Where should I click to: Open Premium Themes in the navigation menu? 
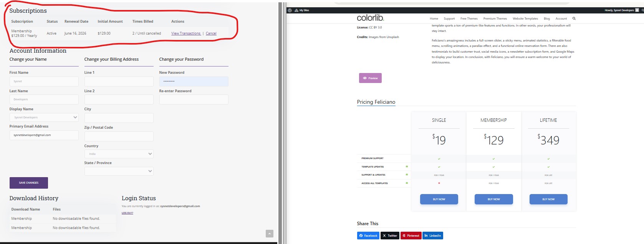click(x=495, y=18)
